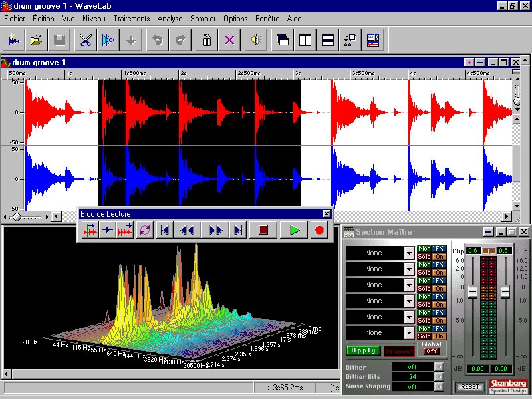The width and height of the screenshot is (532, 399).
Task: Click the trash can toolbar icon
Action: 207,40
